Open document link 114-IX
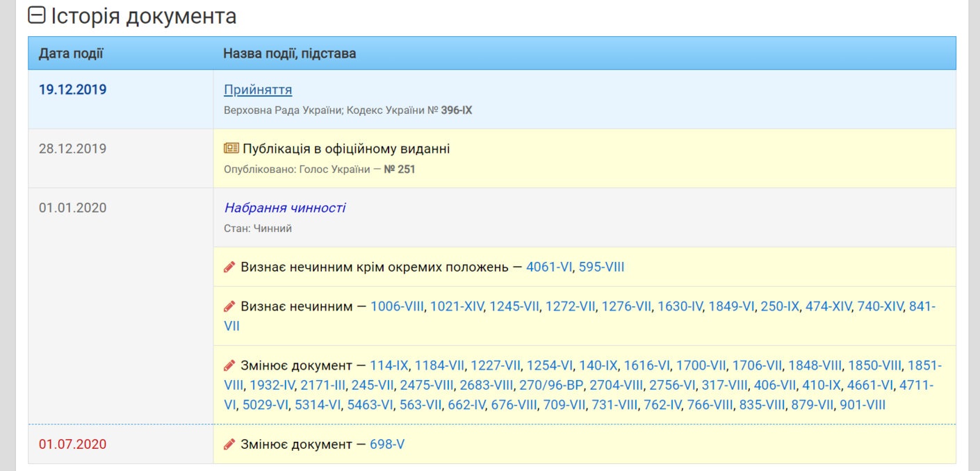This screenshot has height=471, width=980. point(389,365)
